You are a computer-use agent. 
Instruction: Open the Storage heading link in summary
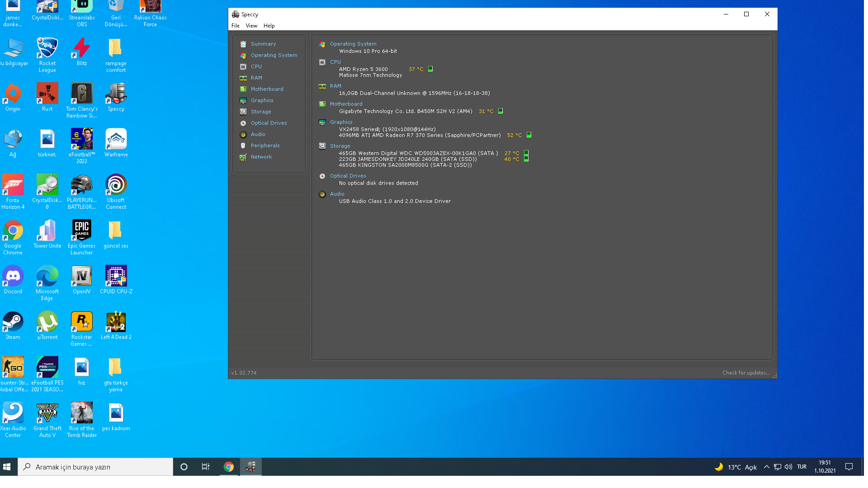click(340, 146)
